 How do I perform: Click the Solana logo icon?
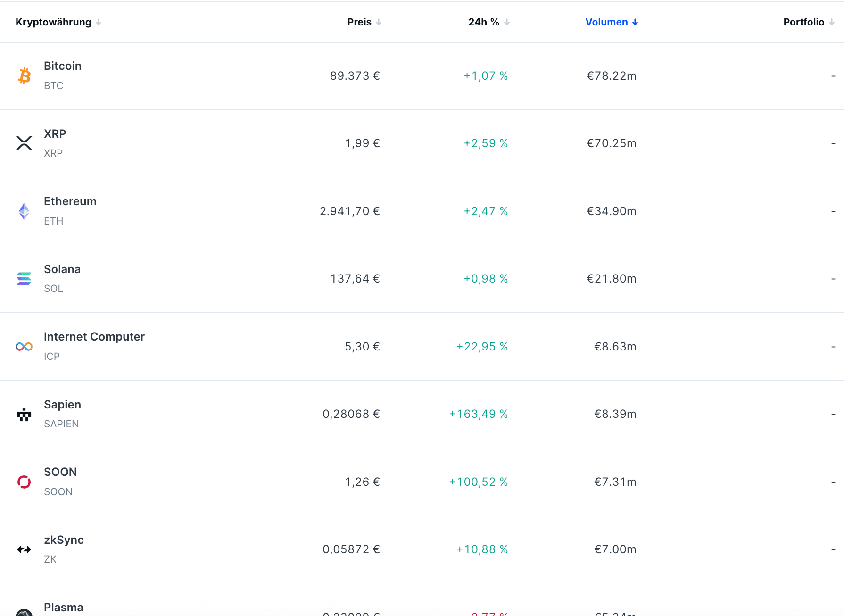[24, 279]
